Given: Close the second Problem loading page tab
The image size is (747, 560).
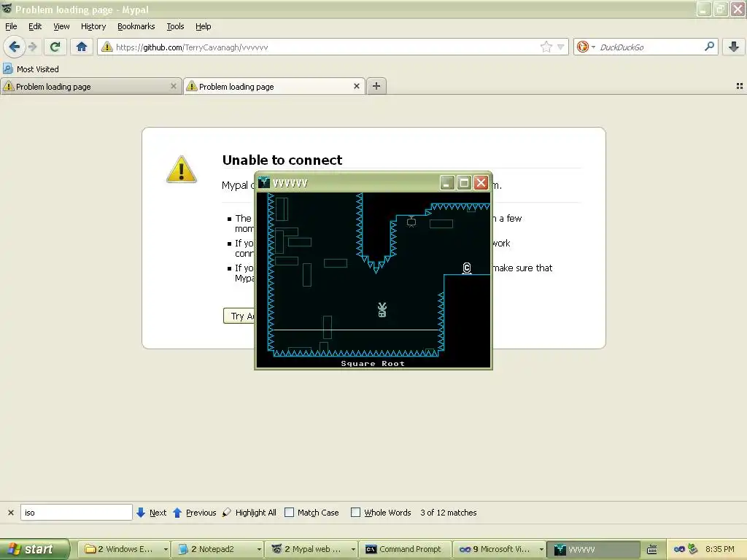Looking at the screenshot, I should point(356,86).
